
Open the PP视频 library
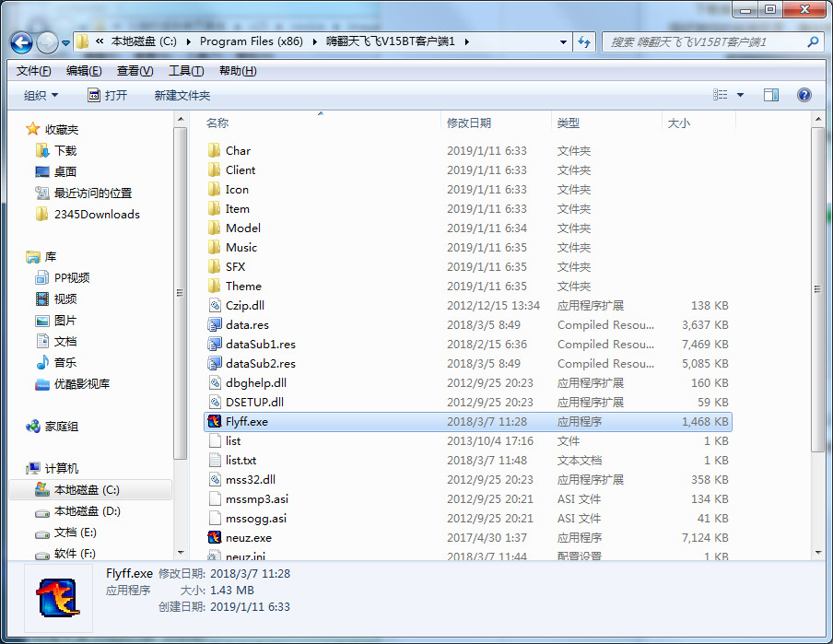click(72, 278)
